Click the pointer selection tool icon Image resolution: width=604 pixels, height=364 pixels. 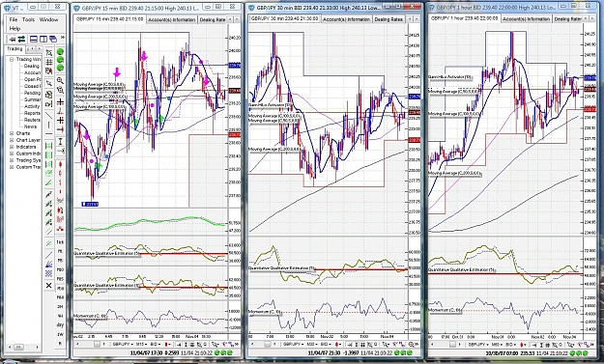coord(49,83)
